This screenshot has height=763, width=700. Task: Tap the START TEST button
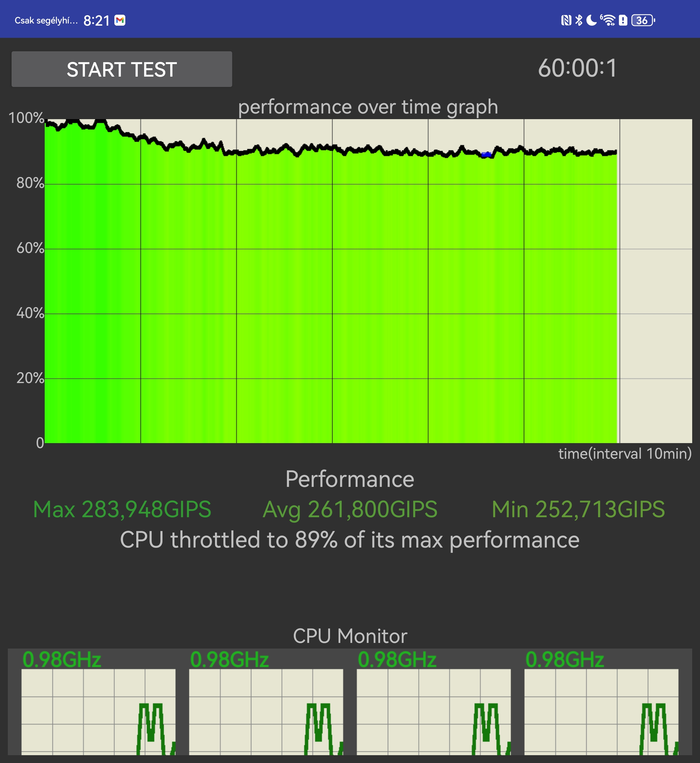click(x=122, y=69)
